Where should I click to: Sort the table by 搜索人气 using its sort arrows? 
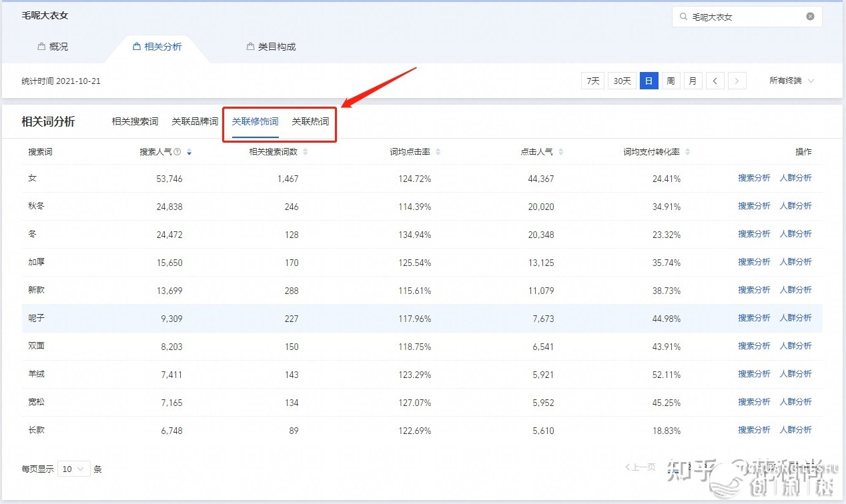tap(189, 151)
